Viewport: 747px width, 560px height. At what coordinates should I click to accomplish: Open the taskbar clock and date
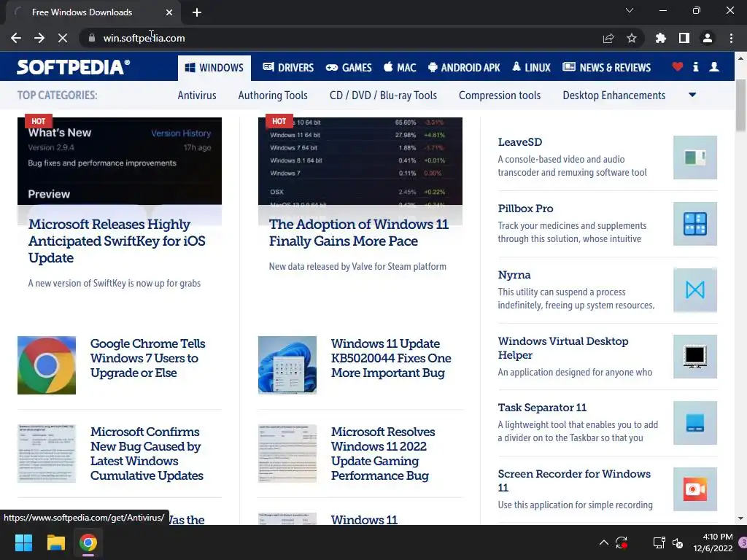[x=713, y=542]
